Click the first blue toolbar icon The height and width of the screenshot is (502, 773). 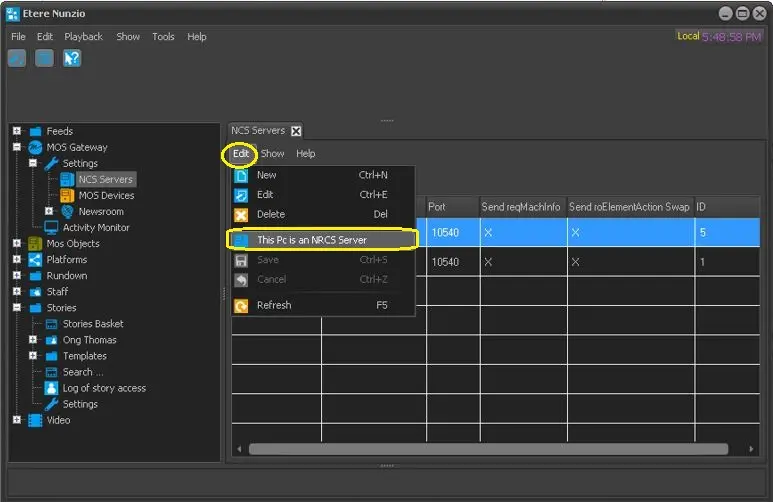[x=17, y=58]
